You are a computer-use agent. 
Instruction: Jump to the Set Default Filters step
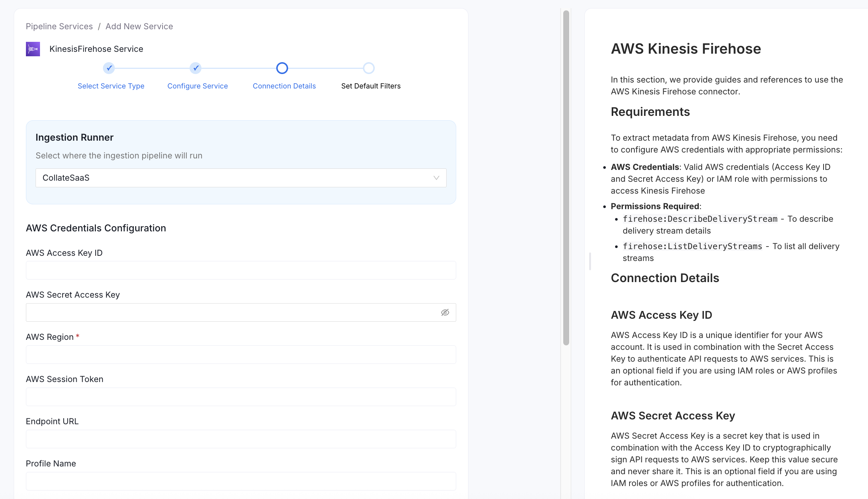(370, 86)
